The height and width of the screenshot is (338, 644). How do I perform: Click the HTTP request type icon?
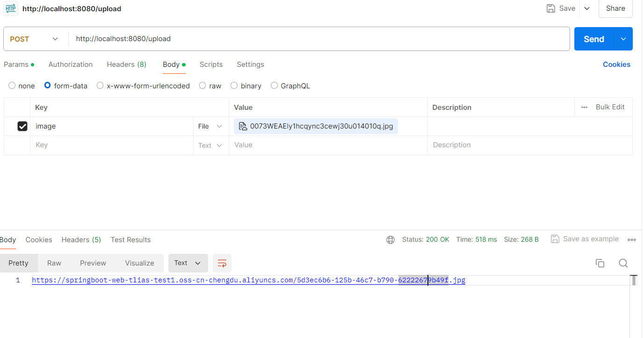(11, 9)
